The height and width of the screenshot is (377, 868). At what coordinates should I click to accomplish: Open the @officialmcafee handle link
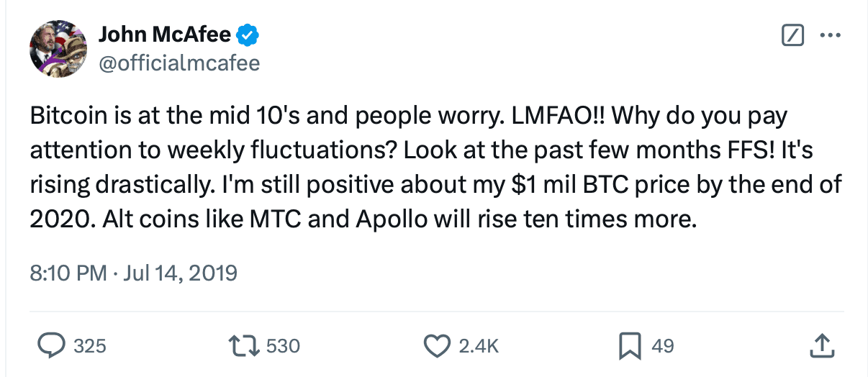click(x=178, y=63)
